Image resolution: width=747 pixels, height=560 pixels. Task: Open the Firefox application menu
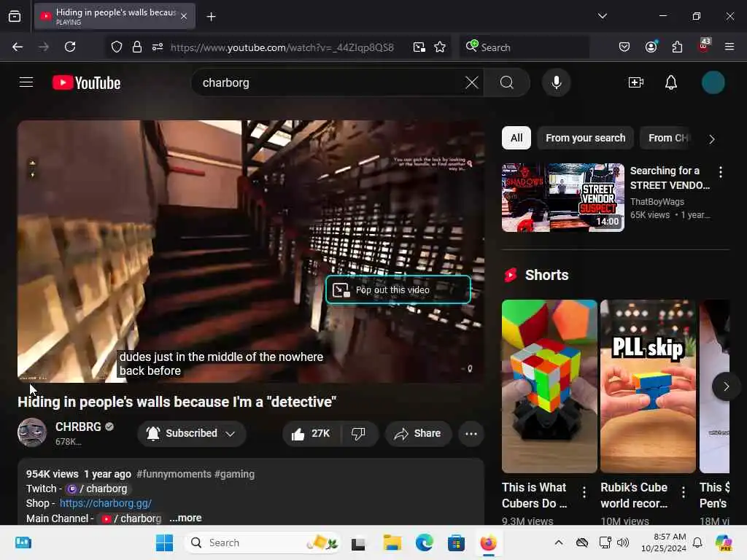click(x=729, y=47)
